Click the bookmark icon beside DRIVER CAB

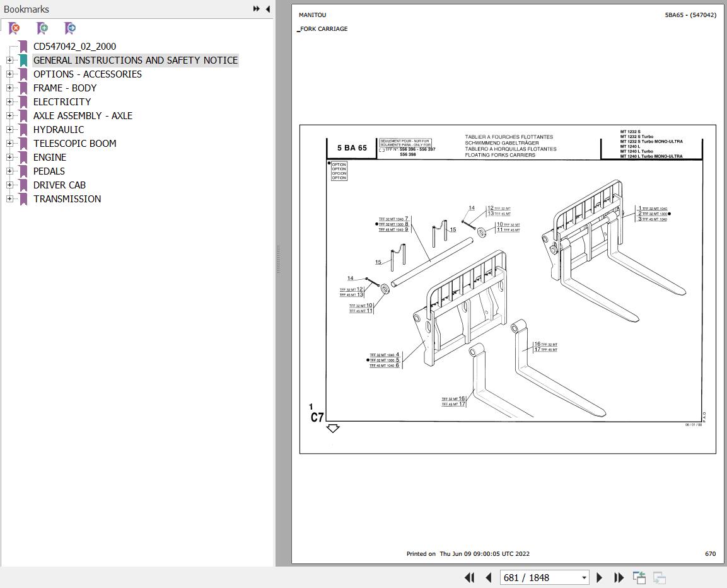23,185
